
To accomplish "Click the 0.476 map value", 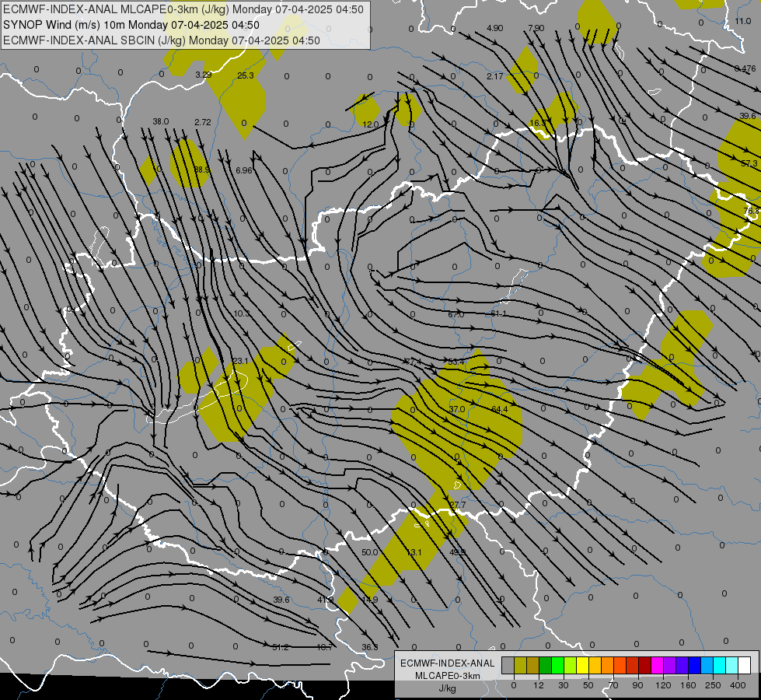I will tap(745, 68).
